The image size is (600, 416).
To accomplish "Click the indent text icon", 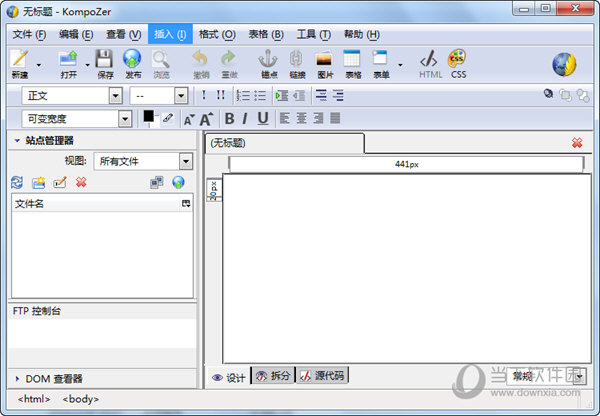I will (x=282, y=95).
